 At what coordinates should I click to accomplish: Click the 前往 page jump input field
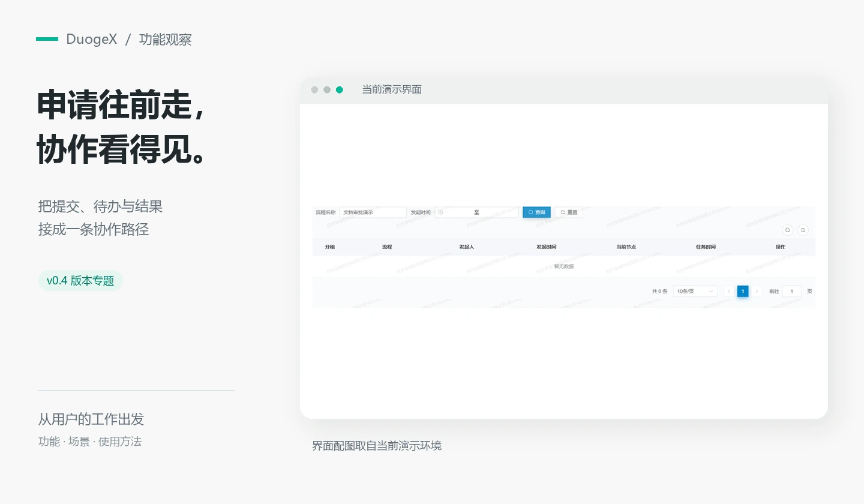(x=792, y=291)
